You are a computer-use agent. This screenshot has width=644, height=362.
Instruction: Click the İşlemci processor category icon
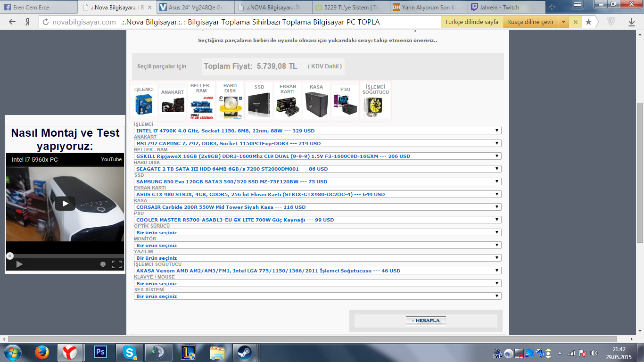click(x=144, y=101)
